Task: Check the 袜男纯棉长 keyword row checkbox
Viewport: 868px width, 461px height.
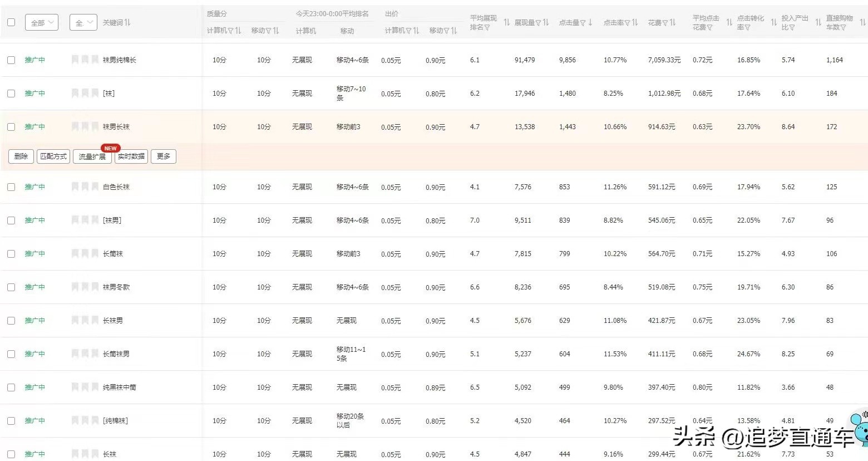Action: coord(11,60)
